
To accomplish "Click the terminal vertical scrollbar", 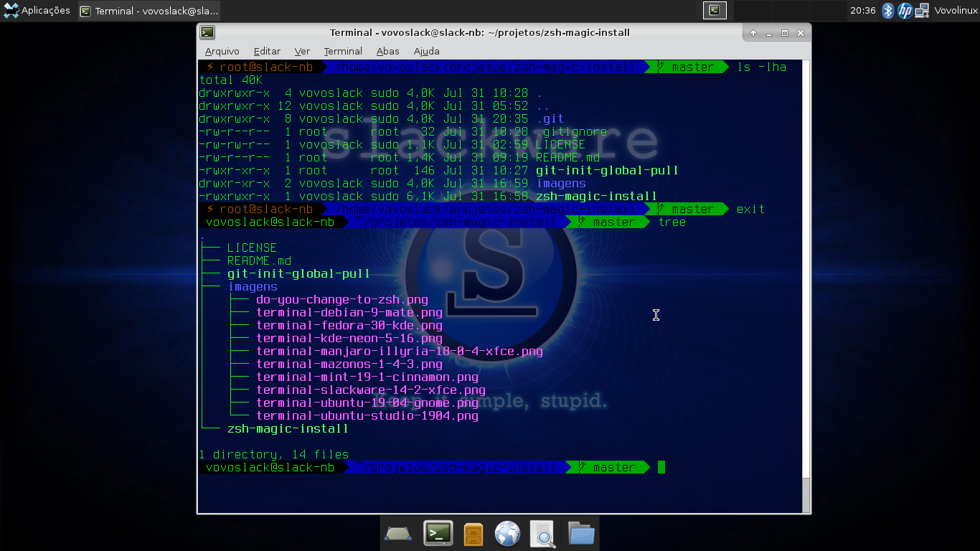I will point(806,286).
